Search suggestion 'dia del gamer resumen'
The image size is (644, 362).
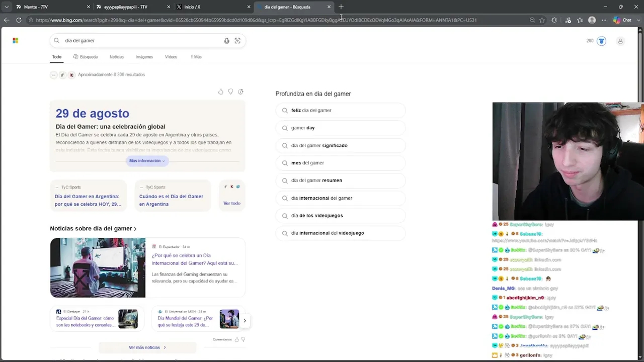[x=340, y=180]
